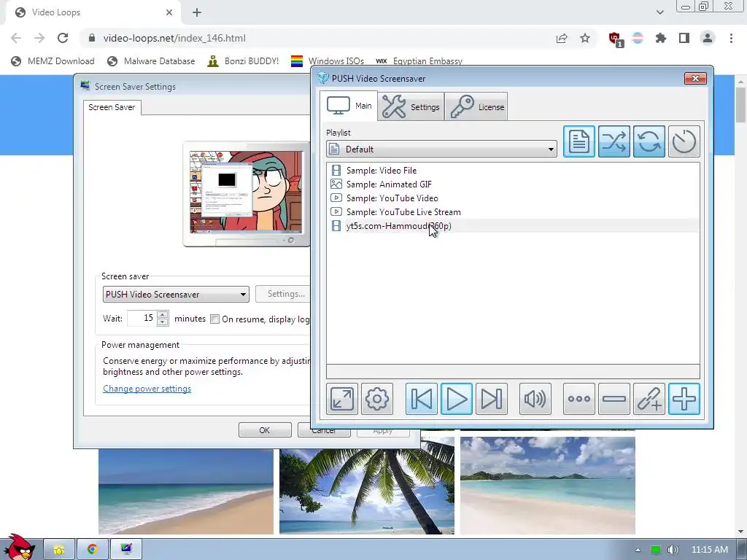Open the License tab with key icon
The height and width of the screenshot is (560, 747).
pos(476,106)
